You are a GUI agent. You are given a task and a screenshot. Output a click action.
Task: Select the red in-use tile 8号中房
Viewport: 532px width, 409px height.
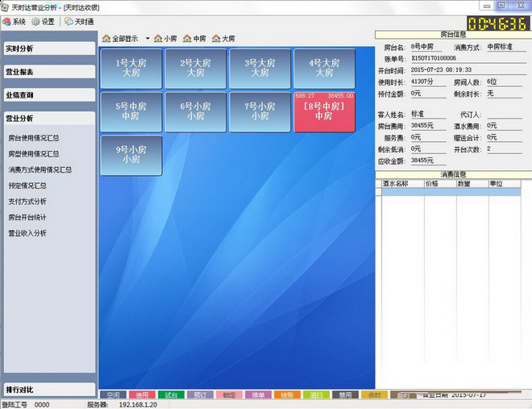[324, 112]
